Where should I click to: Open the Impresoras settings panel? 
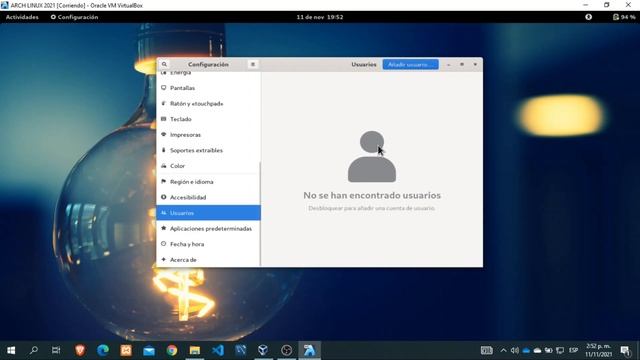tap(208, 134)
